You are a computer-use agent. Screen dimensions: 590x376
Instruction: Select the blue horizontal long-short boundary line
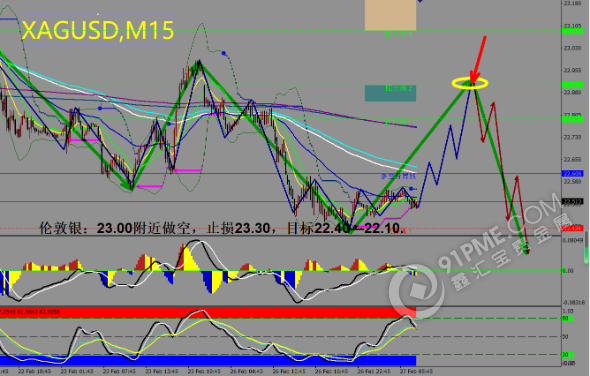click(281, 174)
